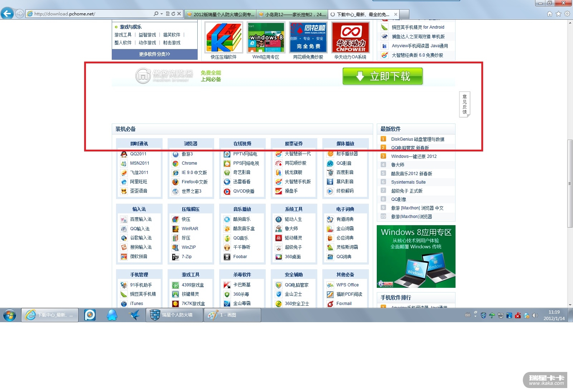This screenshot has width=573, height=392.
Task: Click the 迅雷看看 icon
Action: click(x=227, y=182)
